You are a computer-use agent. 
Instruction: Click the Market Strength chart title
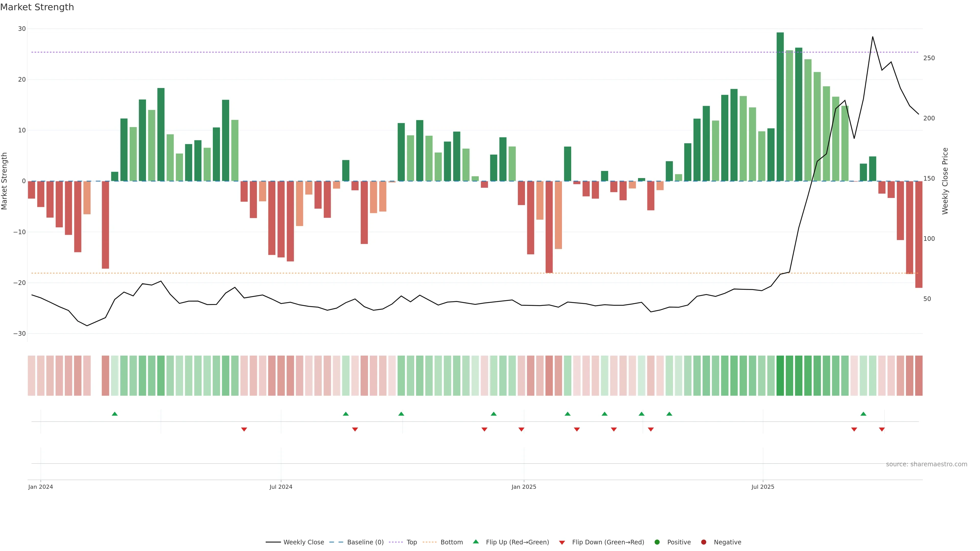[37, 7]
